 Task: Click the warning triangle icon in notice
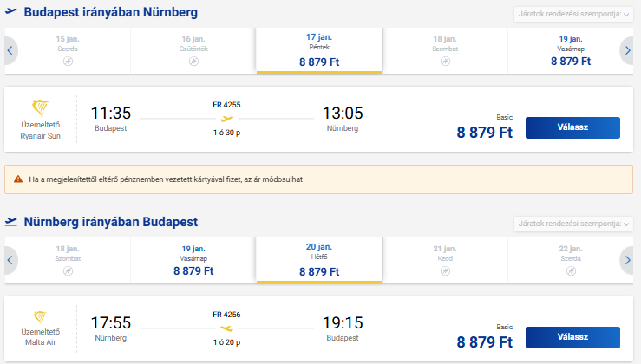pos(18,179)
